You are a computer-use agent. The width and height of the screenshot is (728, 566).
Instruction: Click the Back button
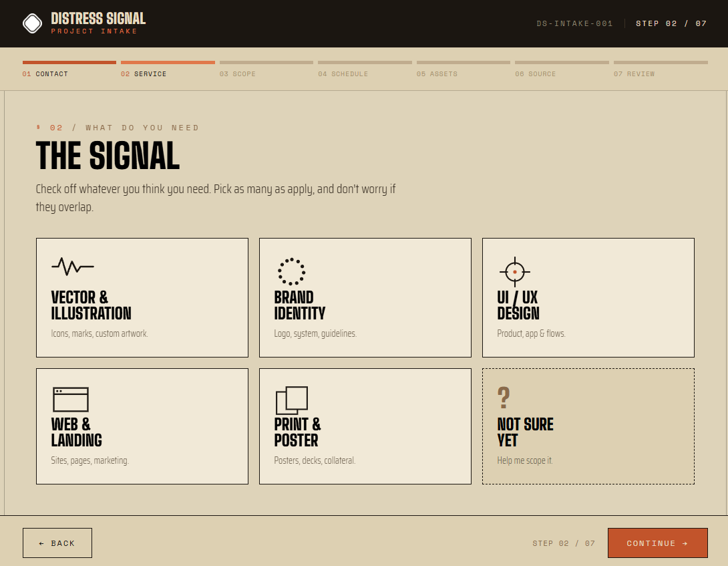(x=57, y=543)
